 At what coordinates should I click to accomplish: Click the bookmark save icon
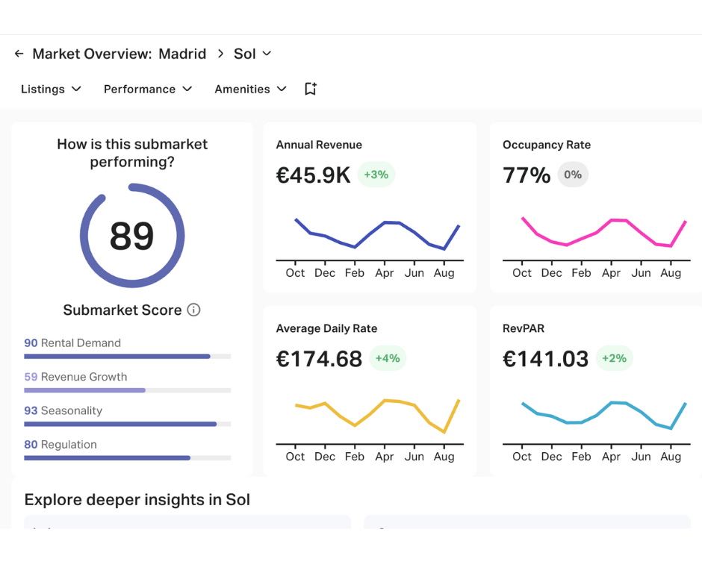[x=311, y=89]
